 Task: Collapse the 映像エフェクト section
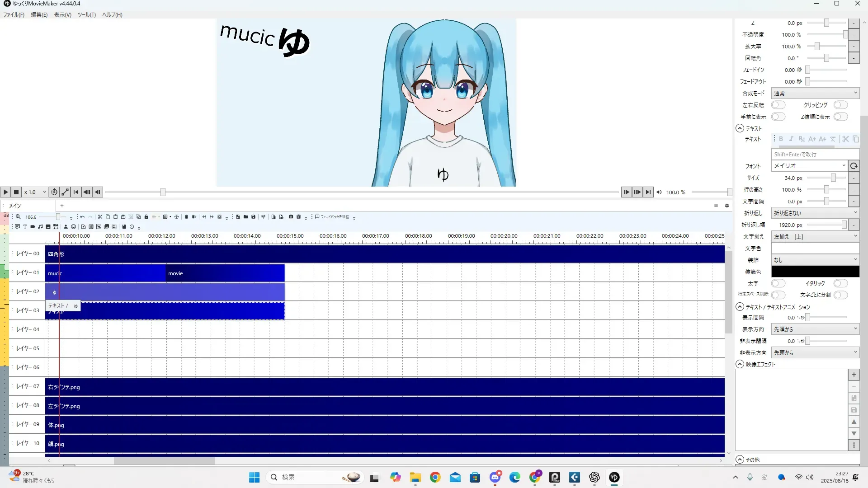740,364
